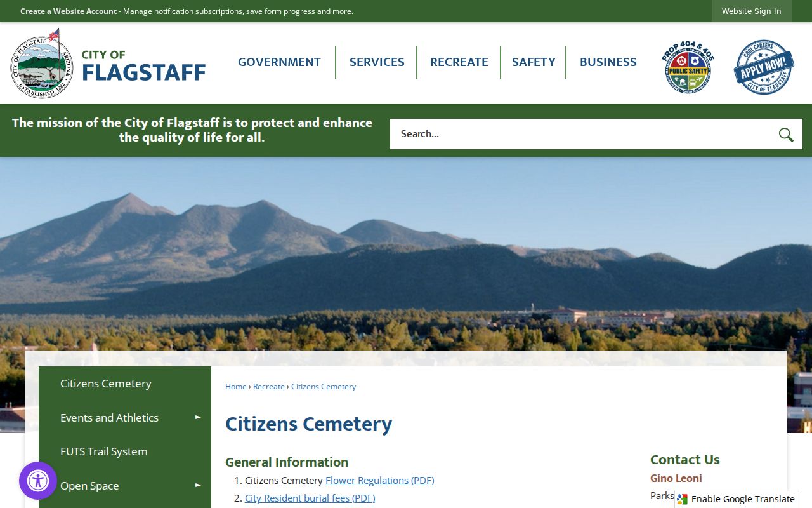Select FUTS Trail System in the sidebar

point(125,451)
